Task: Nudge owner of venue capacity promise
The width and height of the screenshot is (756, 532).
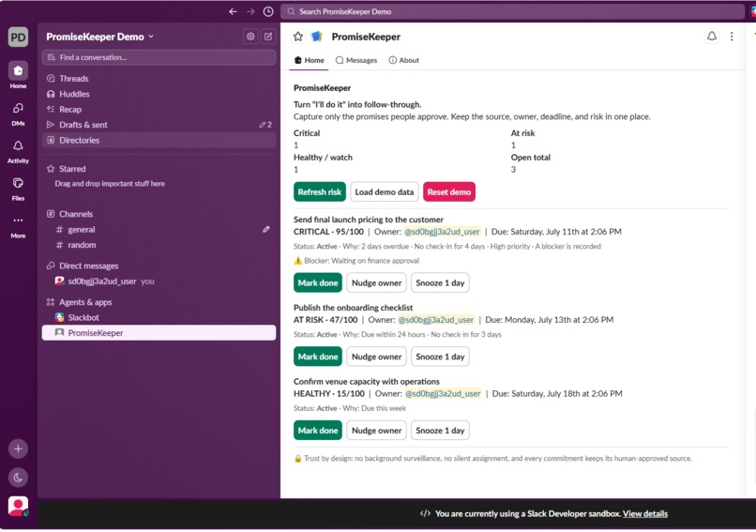Action: (376, 431)
